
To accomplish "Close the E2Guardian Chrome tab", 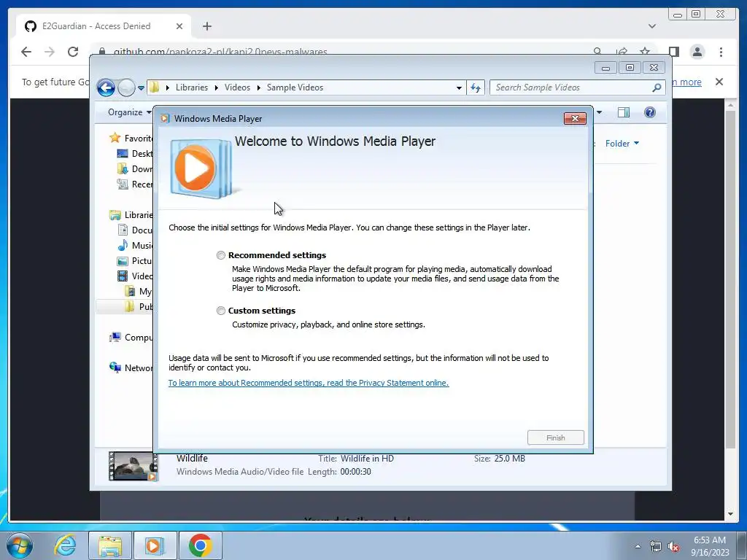I will [x=179, y=26].
